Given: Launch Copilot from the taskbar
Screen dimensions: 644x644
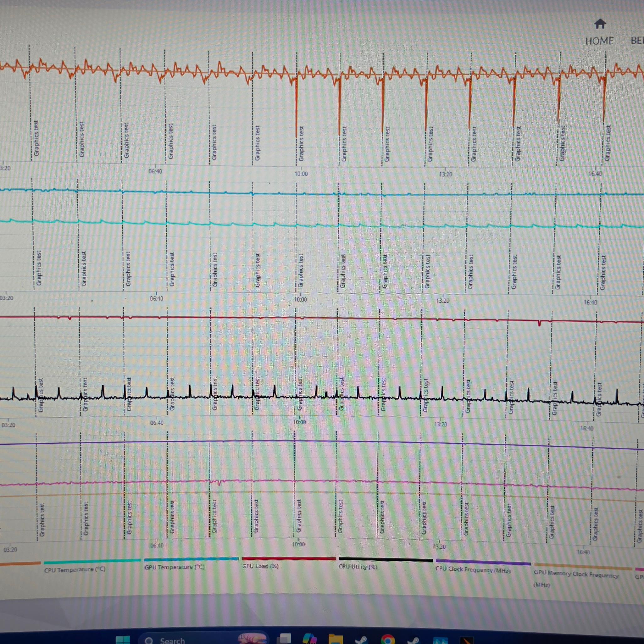Looking at the screenshot, I should pyautogui.click(x=310, y=639).
